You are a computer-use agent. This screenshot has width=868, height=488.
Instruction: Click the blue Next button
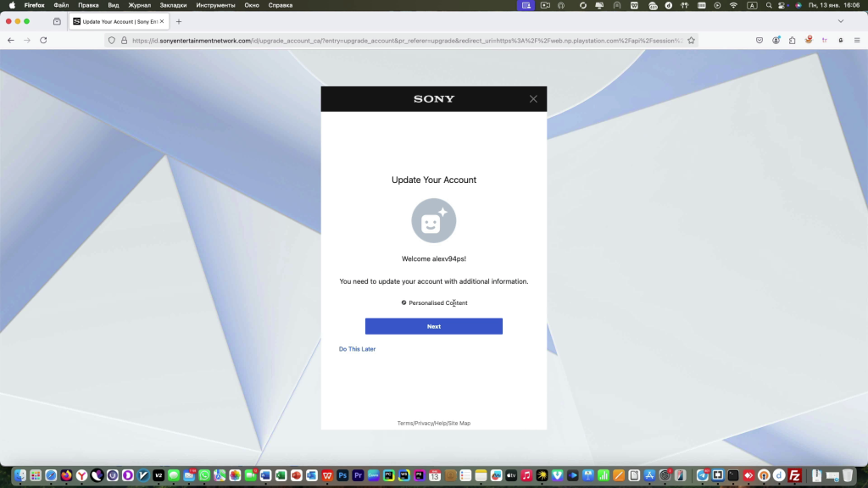pos(433,326)
